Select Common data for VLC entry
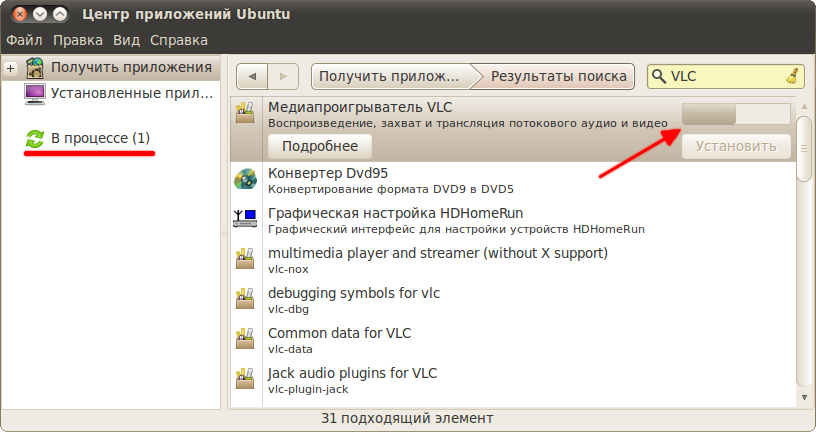The image size is (816, 432). point(513,340)
